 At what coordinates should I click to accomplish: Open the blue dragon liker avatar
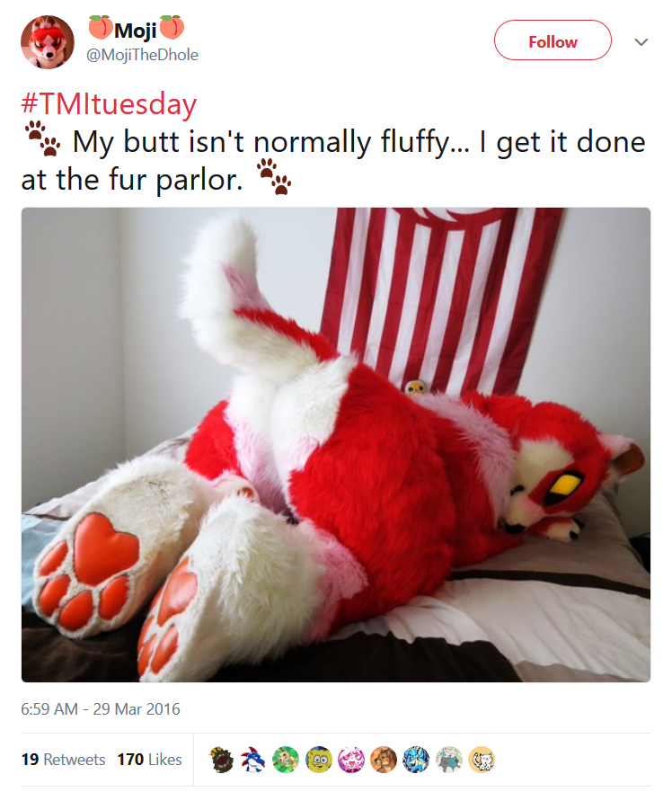pyautogui.click(x=253, y=760)
